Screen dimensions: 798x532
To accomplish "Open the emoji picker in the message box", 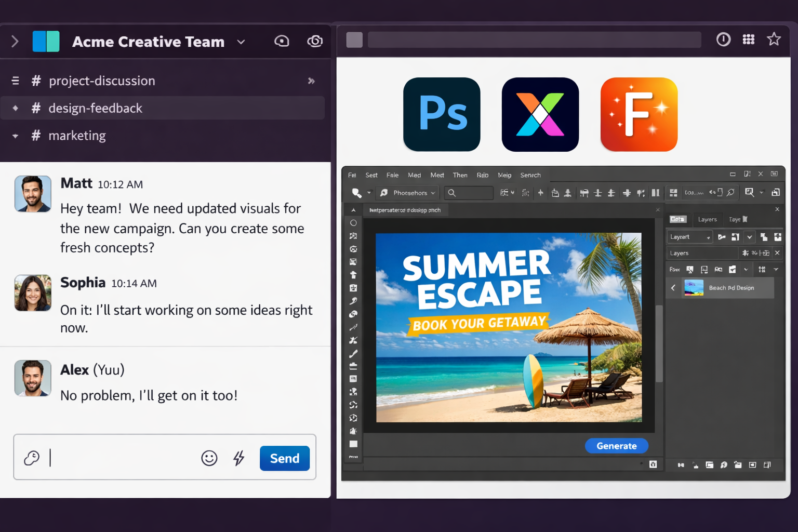I will [x=209, y=458].
